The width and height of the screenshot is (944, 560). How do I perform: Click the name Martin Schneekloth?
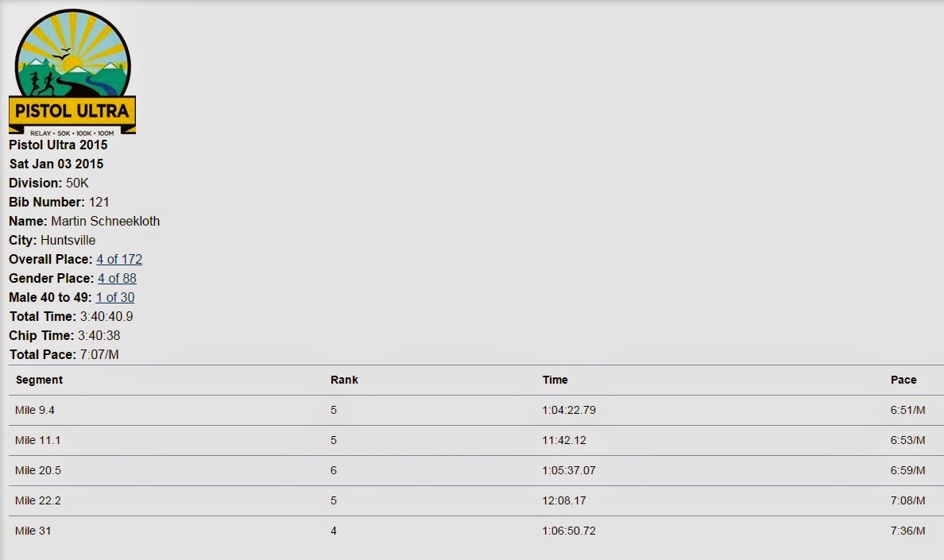(106, 222)
